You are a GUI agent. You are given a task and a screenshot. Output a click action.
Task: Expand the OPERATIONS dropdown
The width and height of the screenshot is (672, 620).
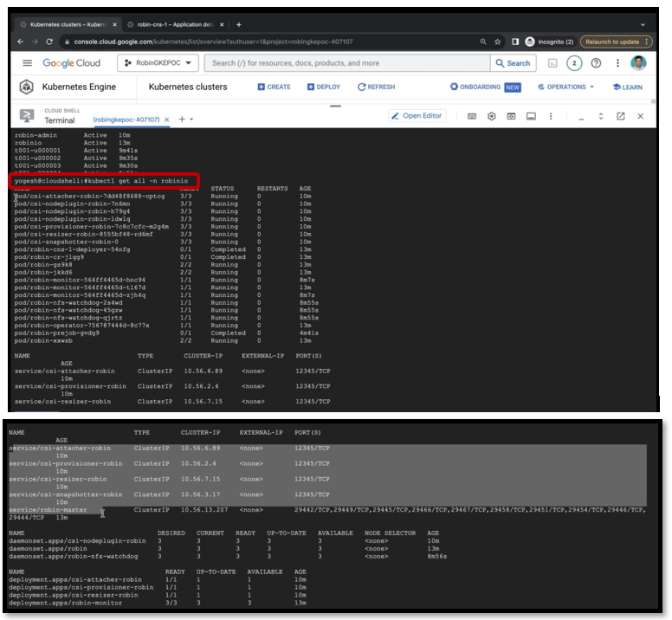[x=566, y=87]
